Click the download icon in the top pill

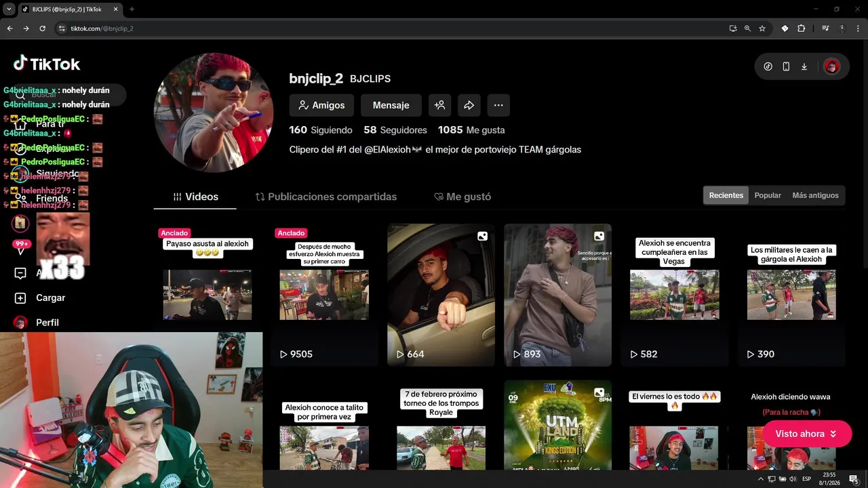pyautogui.click(x=804, y=66)
